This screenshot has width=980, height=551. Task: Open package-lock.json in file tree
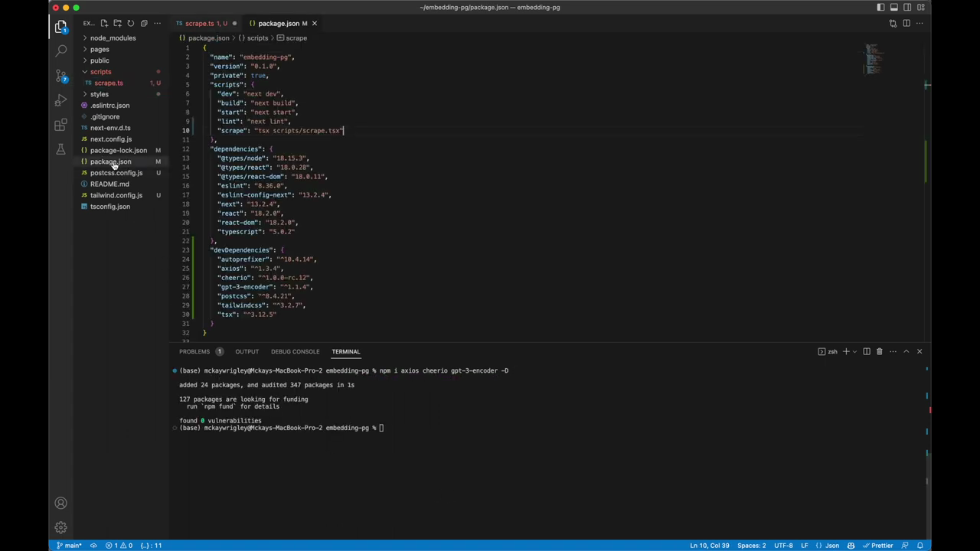pos(122,150)
